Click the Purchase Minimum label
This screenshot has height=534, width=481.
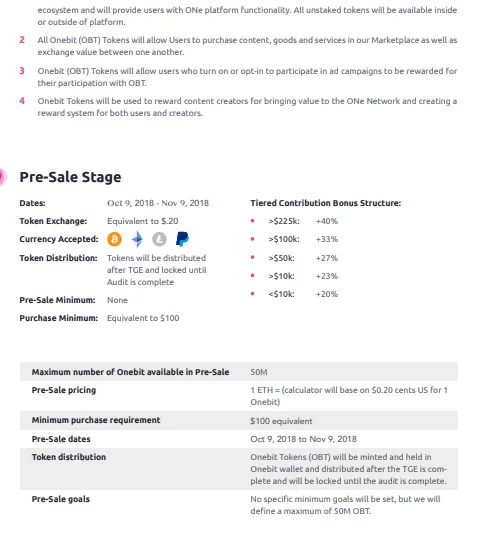[x=59, y=318]
